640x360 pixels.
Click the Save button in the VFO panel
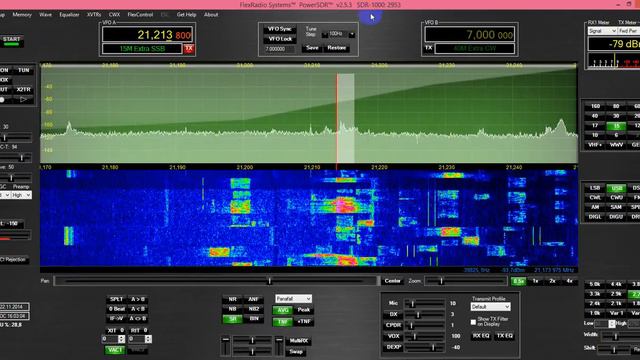point(312,48)
